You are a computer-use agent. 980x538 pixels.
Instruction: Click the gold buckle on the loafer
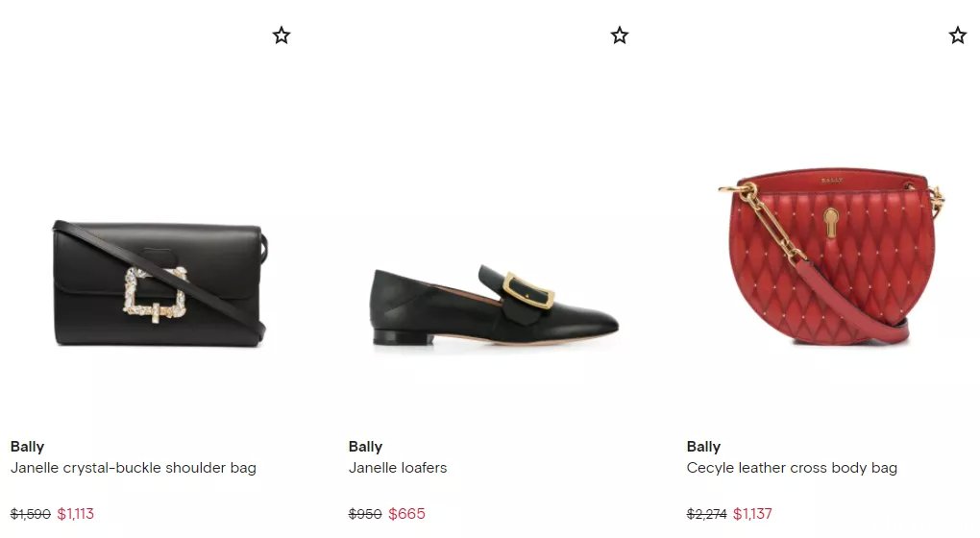tap(528, 290)
